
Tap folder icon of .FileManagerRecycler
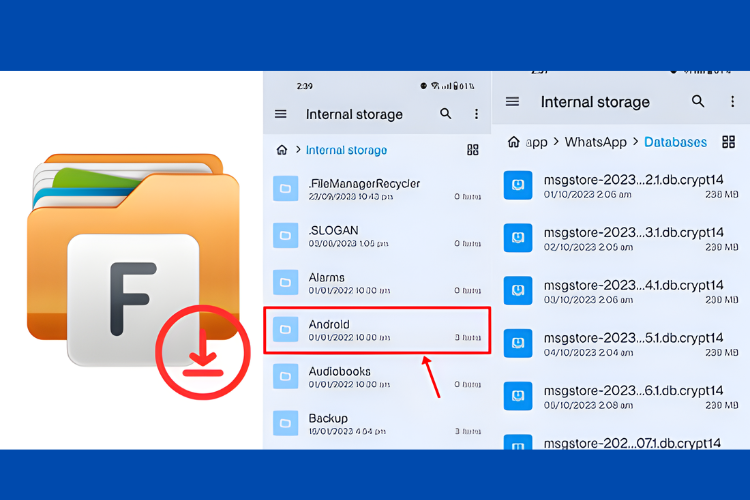point(286,189)
